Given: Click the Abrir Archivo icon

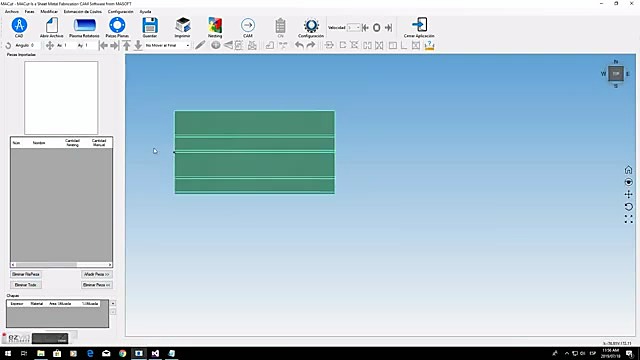Looking at the screenshot, I should coord(52,26).
